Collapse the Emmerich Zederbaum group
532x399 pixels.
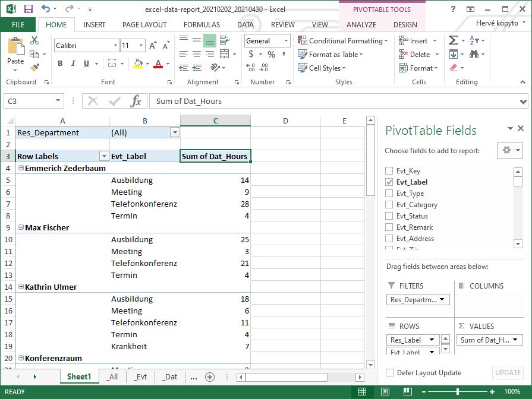[21, 168]
